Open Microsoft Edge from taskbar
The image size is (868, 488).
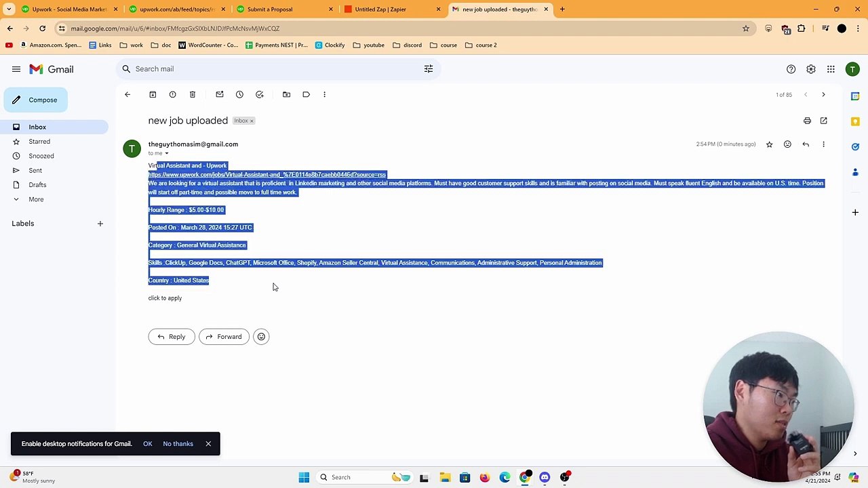[x=505, y=477]
